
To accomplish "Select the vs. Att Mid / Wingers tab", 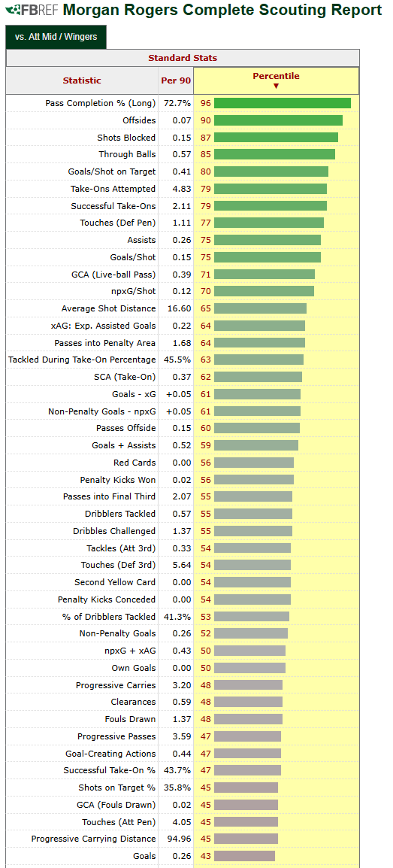I will point(56,37).
